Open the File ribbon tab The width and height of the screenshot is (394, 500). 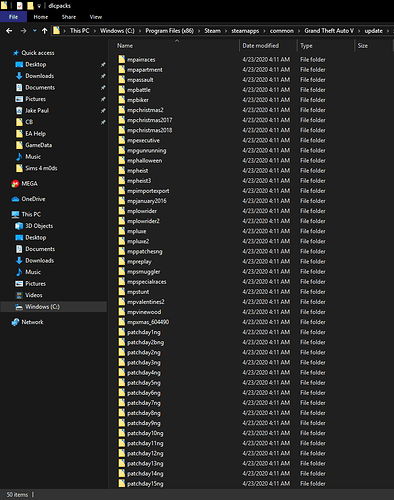(13, 17)
